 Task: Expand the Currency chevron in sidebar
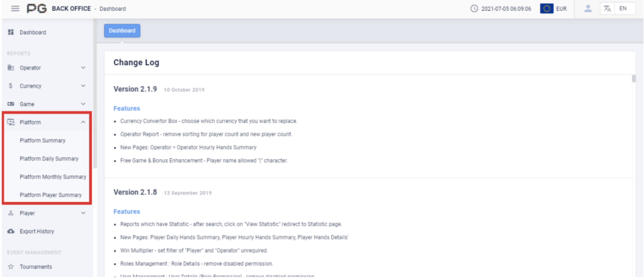(x=83, y=86)
